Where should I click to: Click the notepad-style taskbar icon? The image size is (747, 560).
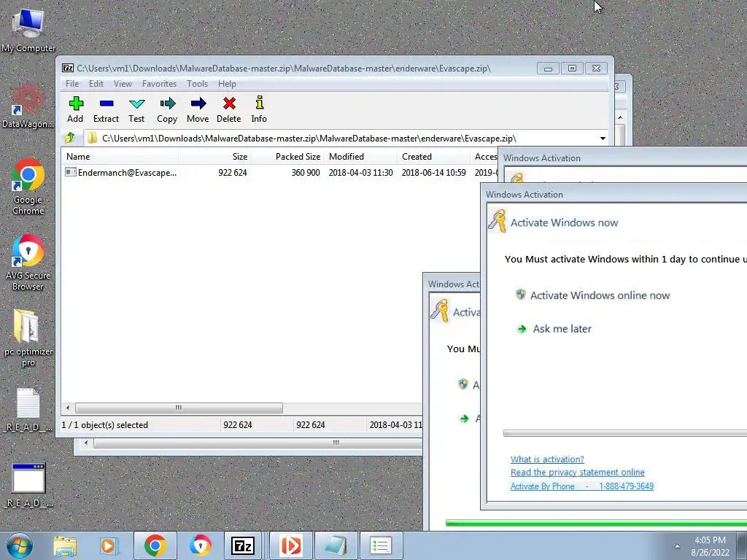pyautogui.click(x=336, y=545)
